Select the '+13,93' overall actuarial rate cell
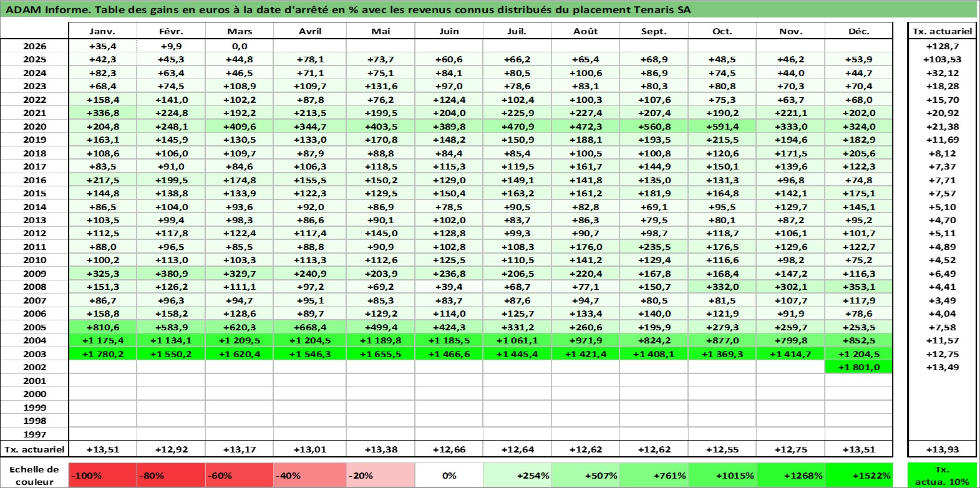 [942, 449]
